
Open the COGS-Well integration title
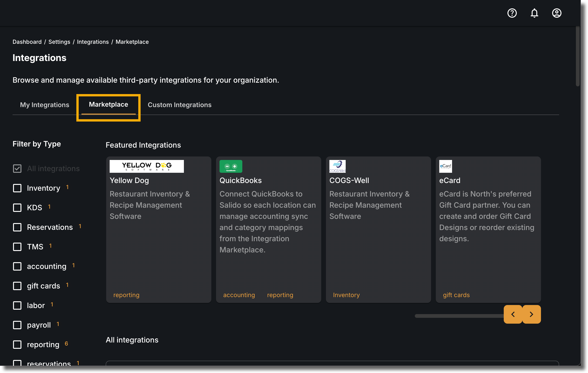[x=349, y=180]
